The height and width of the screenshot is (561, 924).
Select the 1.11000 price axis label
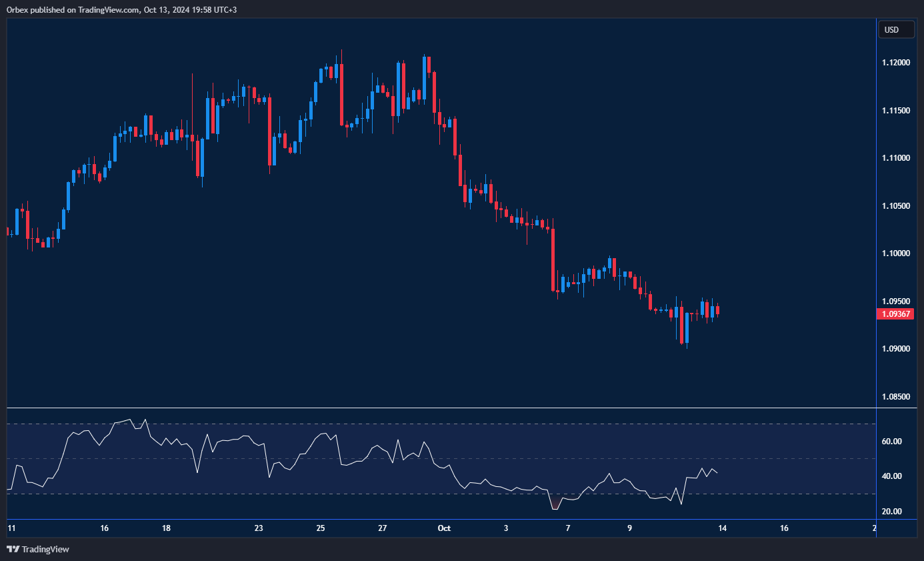click(895, 158)
